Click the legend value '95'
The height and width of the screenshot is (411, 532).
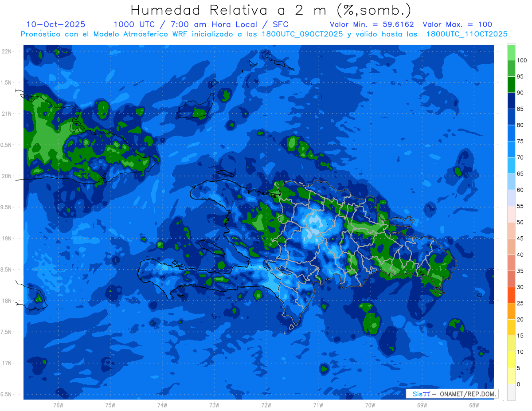520,77
